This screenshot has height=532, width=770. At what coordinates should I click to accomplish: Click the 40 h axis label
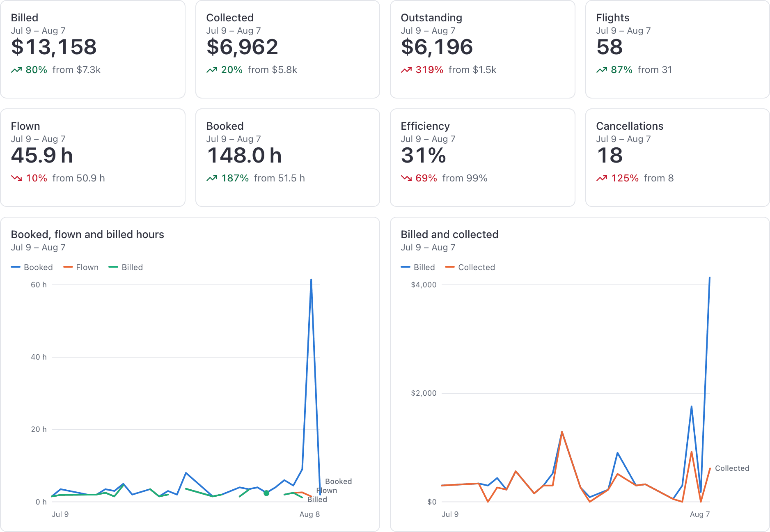click(39, 357)
